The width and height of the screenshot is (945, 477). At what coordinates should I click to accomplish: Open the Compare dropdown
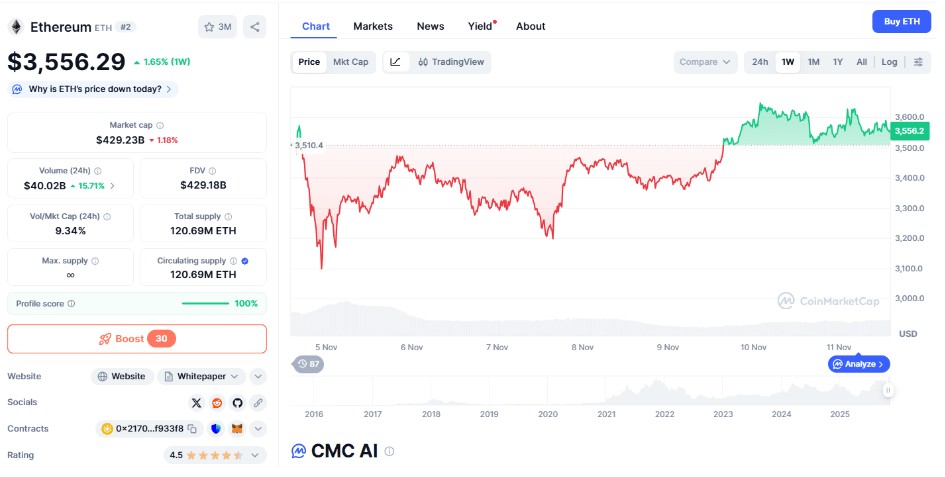[x=705, y=62]
